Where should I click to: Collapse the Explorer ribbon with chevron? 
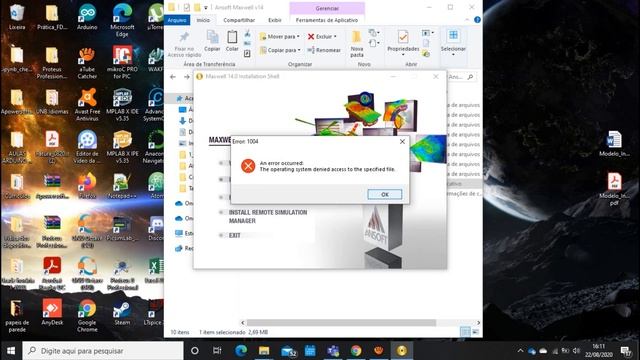pos(467,20)
